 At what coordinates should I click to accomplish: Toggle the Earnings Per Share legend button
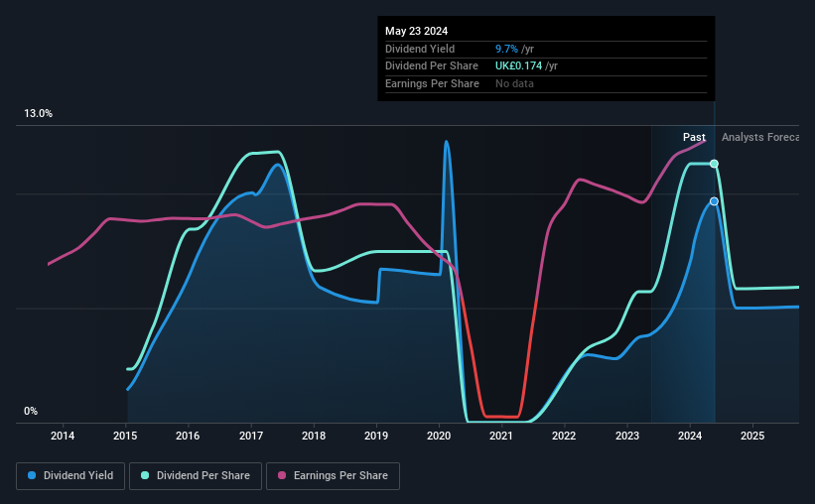tap(333, 476)
